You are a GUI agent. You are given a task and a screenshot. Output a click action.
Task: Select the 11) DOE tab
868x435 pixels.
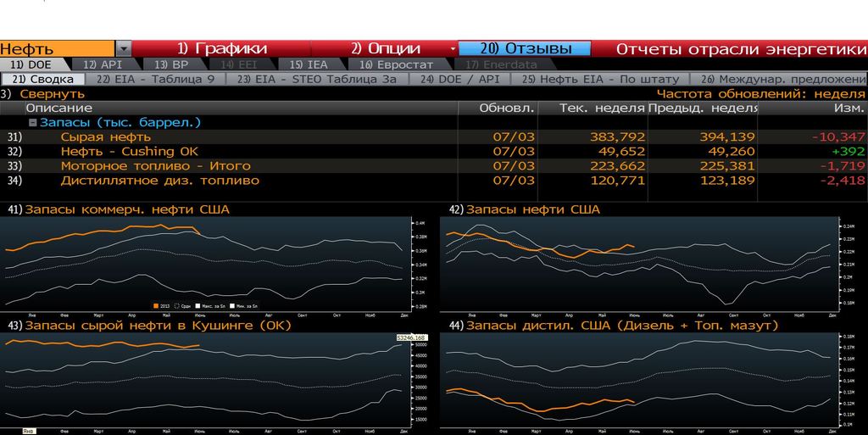click(x=31, y=64)
